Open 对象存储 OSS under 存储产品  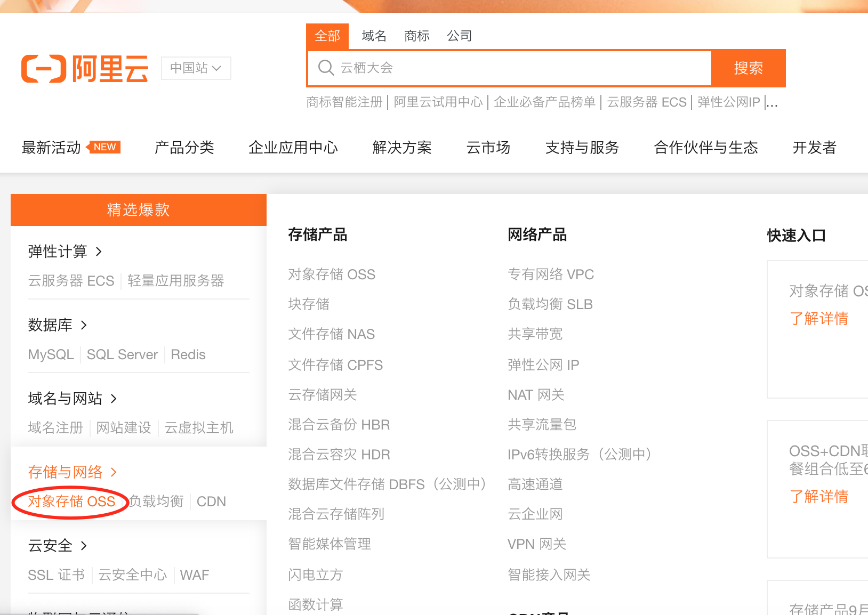332,274
